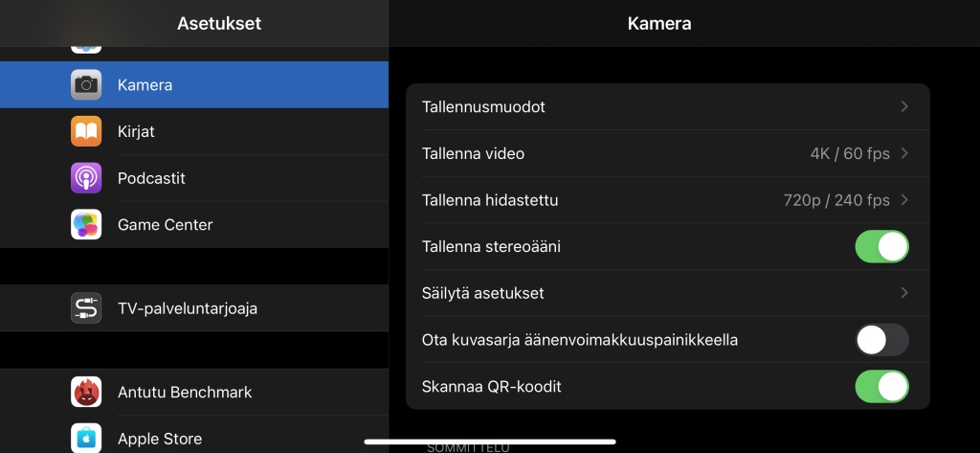Open the purple Podcastit icon
This screenshot has height=453, width=980.
[x=85, y=178]
